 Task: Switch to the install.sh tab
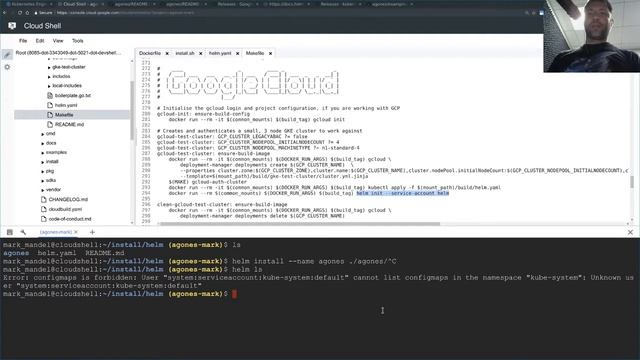[185, 53]
